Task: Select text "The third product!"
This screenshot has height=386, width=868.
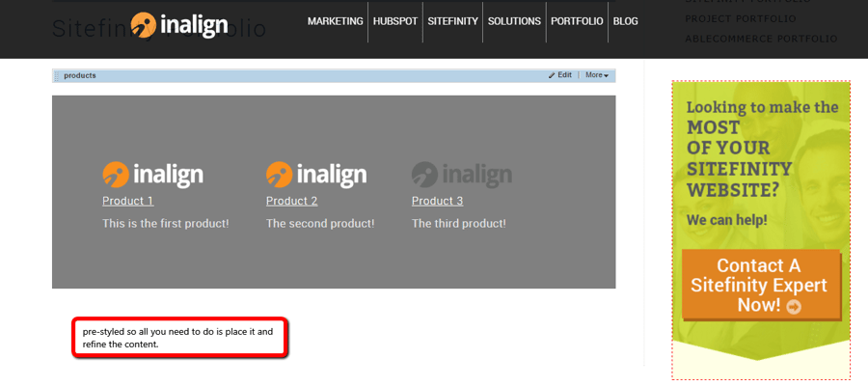Action: pos(459,224)
